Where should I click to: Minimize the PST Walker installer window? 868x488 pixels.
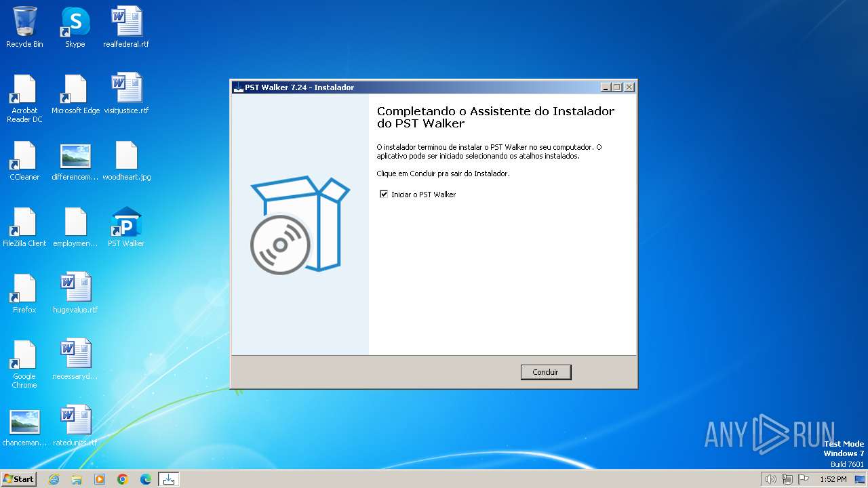click(x=606, y=87)
